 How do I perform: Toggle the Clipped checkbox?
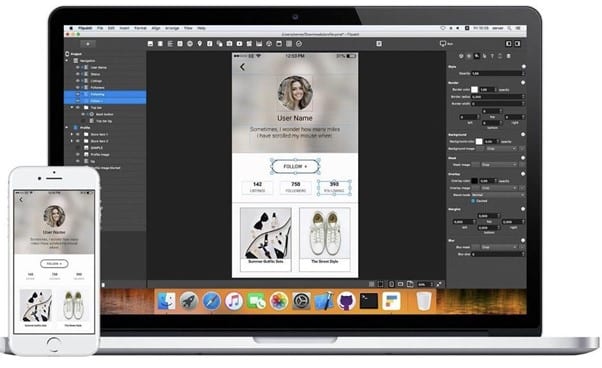473,201
